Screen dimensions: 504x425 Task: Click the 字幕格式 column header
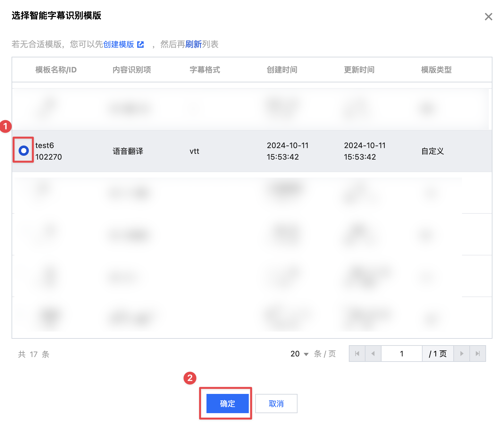(205, 70)
